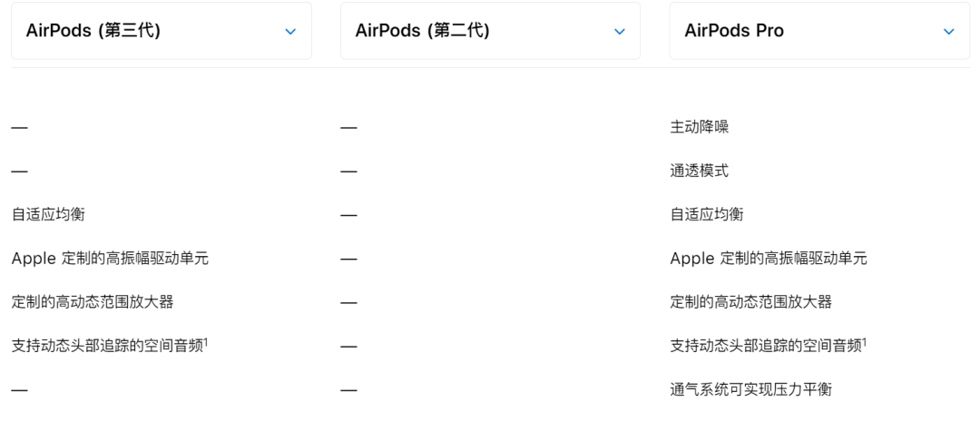Open the AirPods Pro model dropdown
This screenshot has height=422, width=980.
[819, 31]
